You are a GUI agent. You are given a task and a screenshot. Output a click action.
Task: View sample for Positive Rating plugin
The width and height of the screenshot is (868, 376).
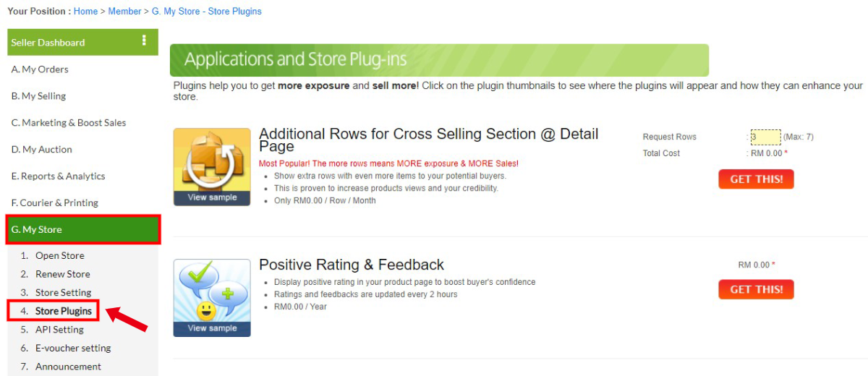212,329
